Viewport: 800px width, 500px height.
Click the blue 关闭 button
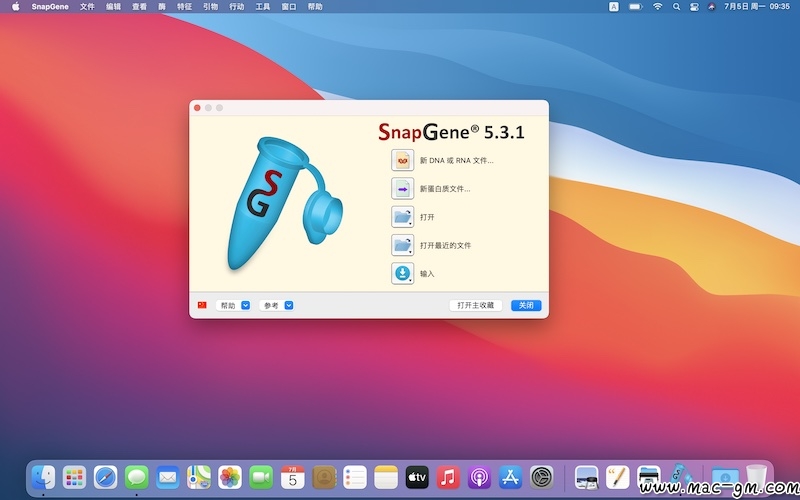tap(526, 305)
